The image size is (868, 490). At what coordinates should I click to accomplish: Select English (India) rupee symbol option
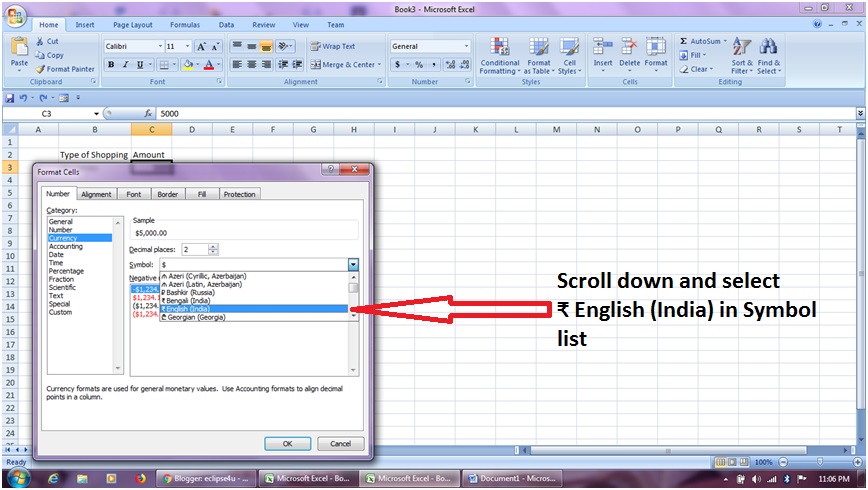pyautogui.click(x=254, y=309)
